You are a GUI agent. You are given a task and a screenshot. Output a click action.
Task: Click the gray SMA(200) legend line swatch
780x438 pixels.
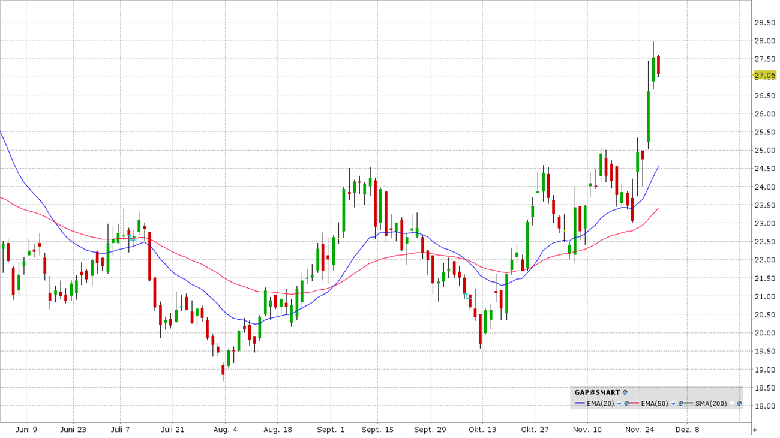click(689, 403)
